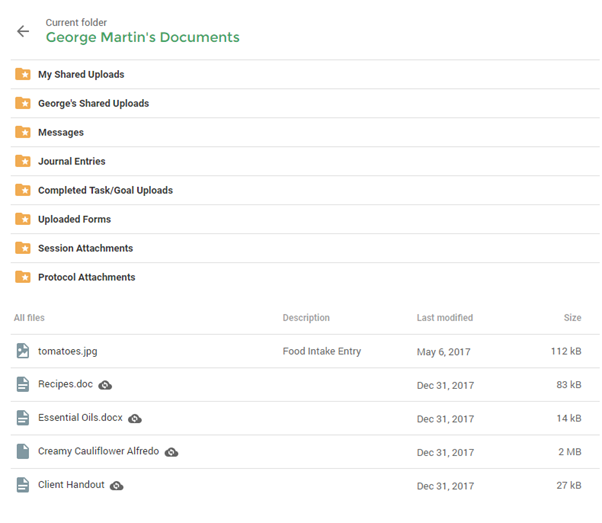
Task: Sort by the All files column header
Action: point(29,318)
